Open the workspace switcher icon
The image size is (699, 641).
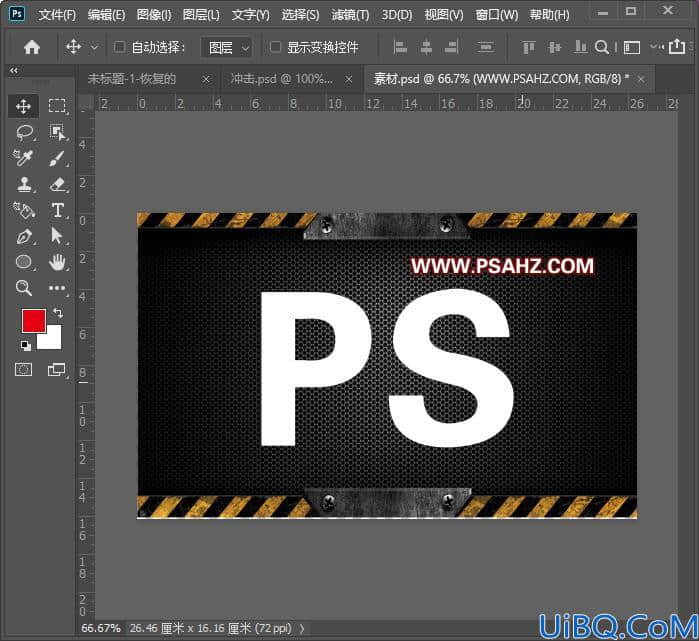[x=632, y=47]
